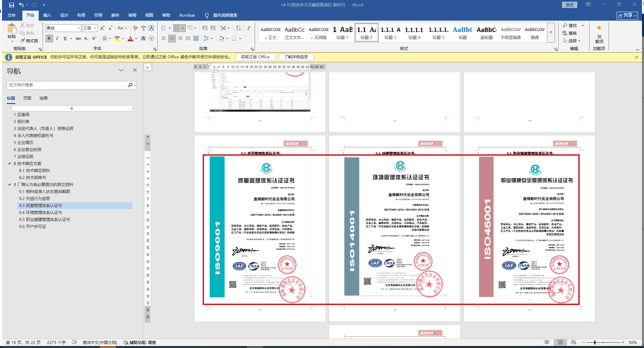Click the 获取正版 Office button
This screenshot has width=644, height=348.
click(255, 57)
